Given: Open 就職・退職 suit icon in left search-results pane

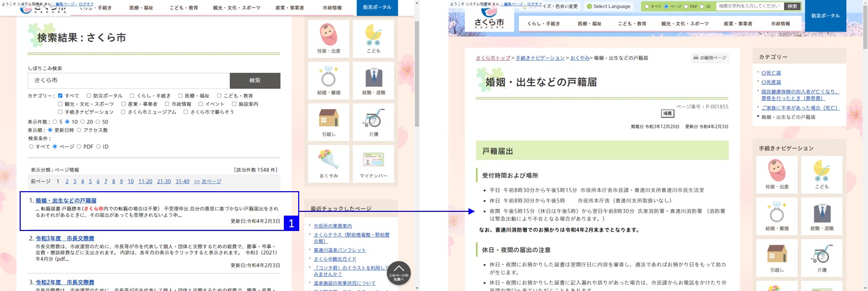Looking at the screenshot, I should click(x=374, y=80).
